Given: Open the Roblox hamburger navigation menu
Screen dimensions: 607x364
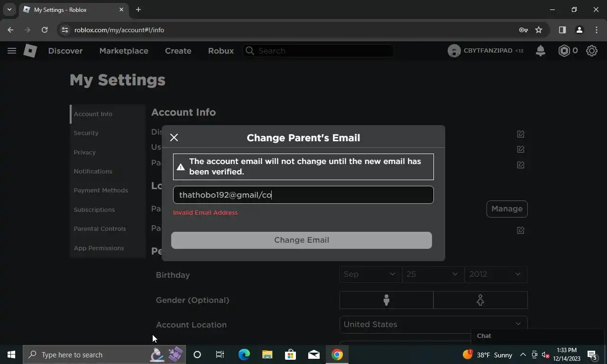Looking at the screenshot, I should point(12,51).
